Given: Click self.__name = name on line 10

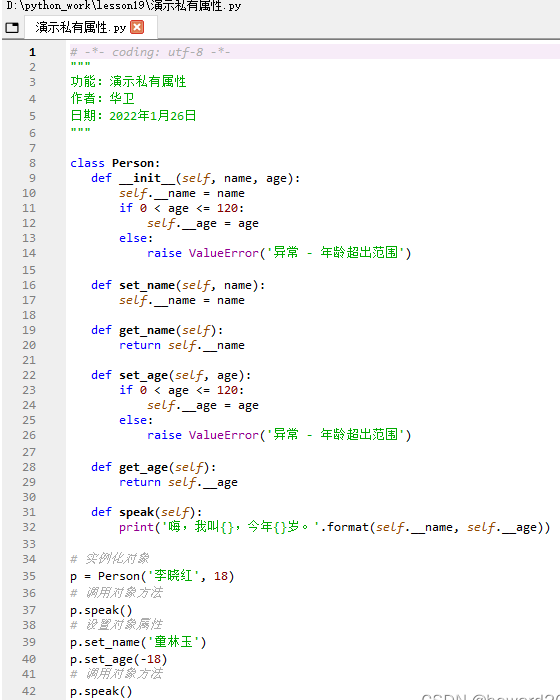Looking at the screenshot, I should pos(182,193).
